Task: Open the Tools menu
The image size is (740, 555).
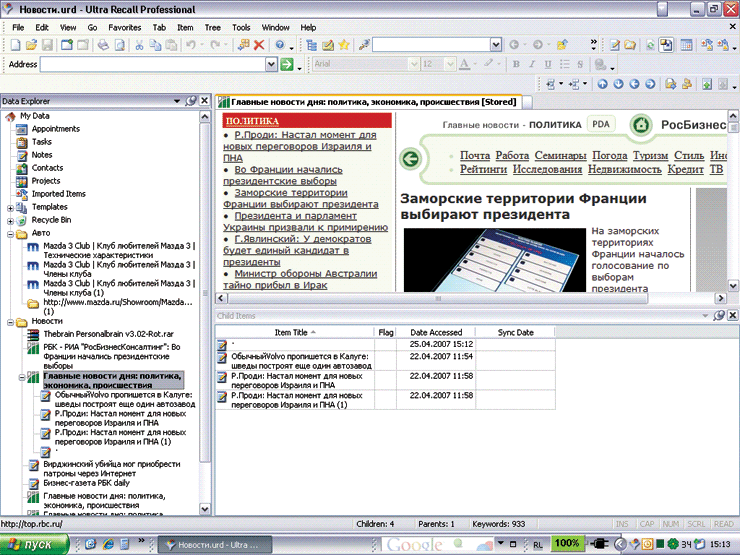Action: [x=241, y=27]
